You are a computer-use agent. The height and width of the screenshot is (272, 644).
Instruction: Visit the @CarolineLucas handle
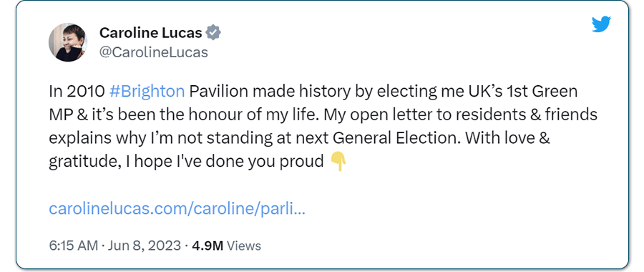coord(154,52)
